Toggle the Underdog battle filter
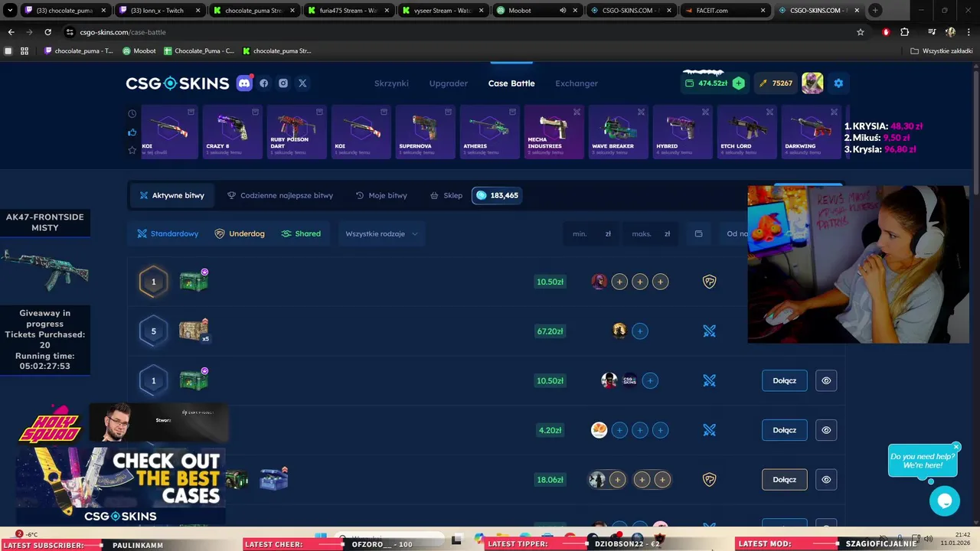Screen dimensions: 980x551 240,234
